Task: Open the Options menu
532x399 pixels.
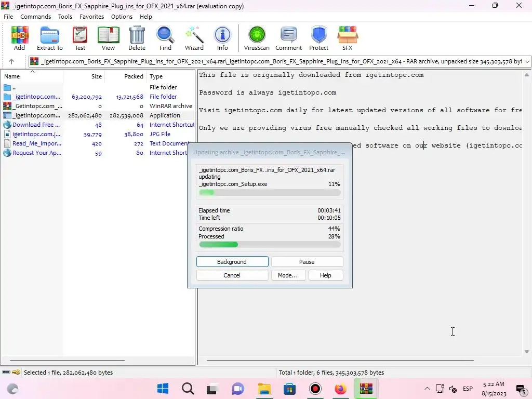Action: tap(122, 17)
